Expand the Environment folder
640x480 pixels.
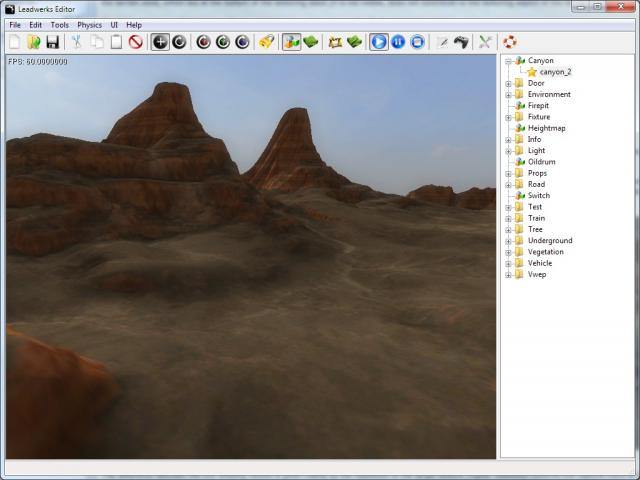click(508, 95)
